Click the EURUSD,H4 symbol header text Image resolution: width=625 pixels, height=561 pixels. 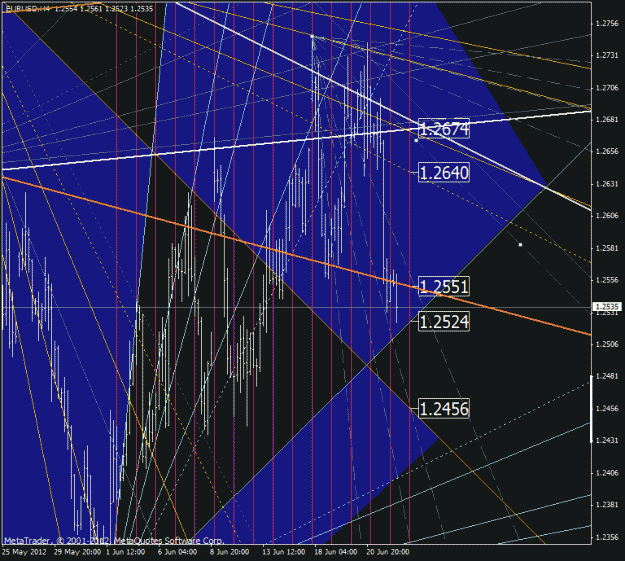[x=28, y=8]
